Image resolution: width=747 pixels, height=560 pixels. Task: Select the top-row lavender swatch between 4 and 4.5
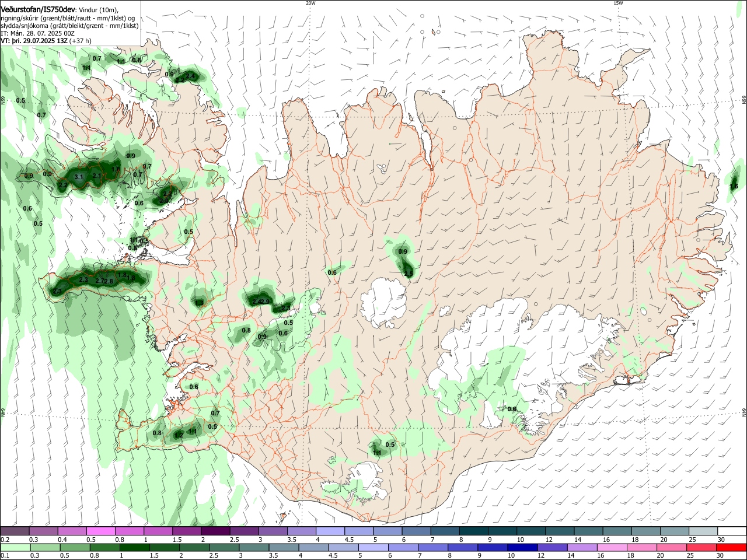pos(330,531)
